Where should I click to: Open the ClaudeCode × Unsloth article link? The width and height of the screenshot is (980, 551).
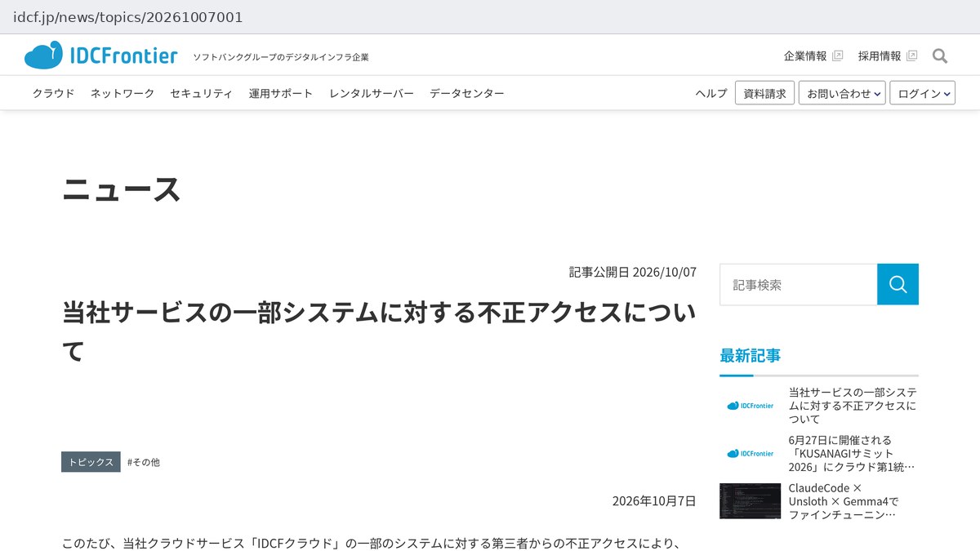tap(844, 501)
